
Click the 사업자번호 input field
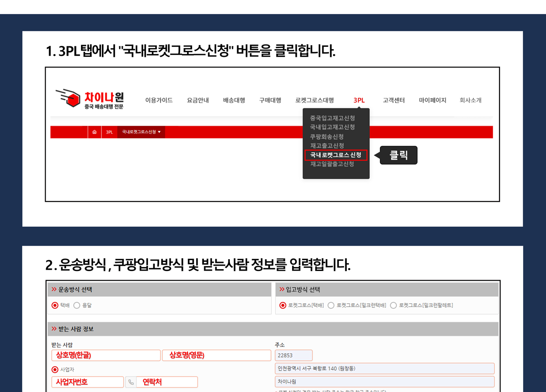point(87,382)
